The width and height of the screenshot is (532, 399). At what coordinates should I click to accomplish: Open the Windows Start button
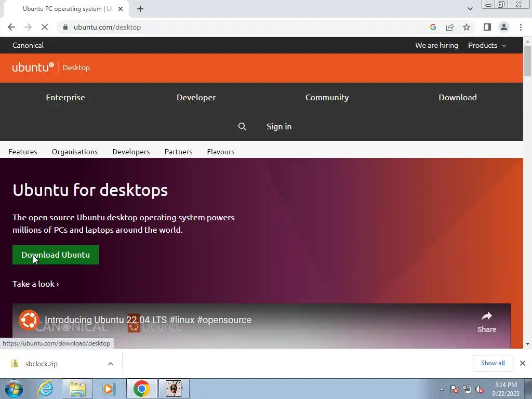pos(14,389)
